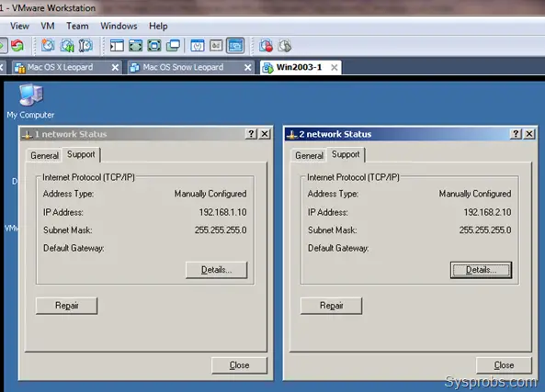Image resolution: width=545 pixels, height=392 pixels.
Task: Open General tab in 1 network Status
Action: [x=44, y=155]
